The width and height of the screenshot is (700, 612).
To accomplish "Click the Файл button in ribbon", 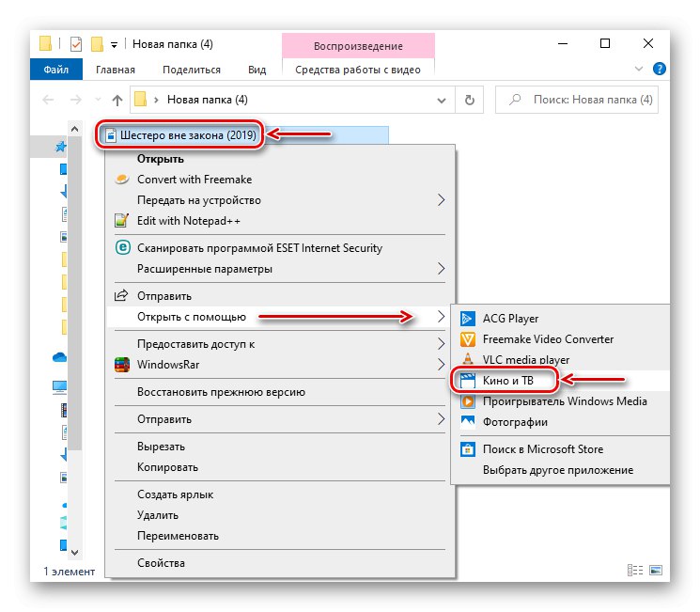I will (x=55, y=70).
